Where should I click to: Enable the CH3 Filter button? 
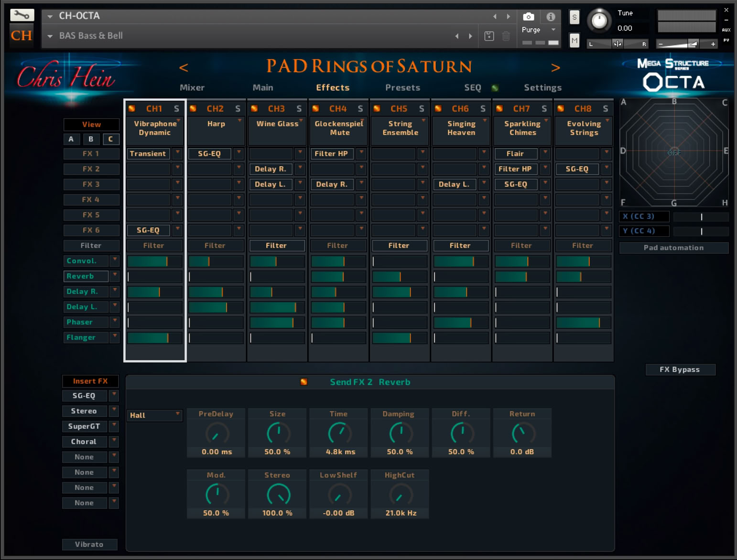277,245
